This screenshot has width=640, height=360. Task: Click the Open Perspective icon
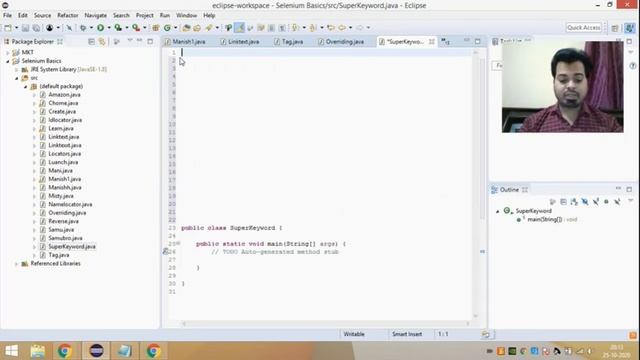pyautogui.click(x=615, y=28)
